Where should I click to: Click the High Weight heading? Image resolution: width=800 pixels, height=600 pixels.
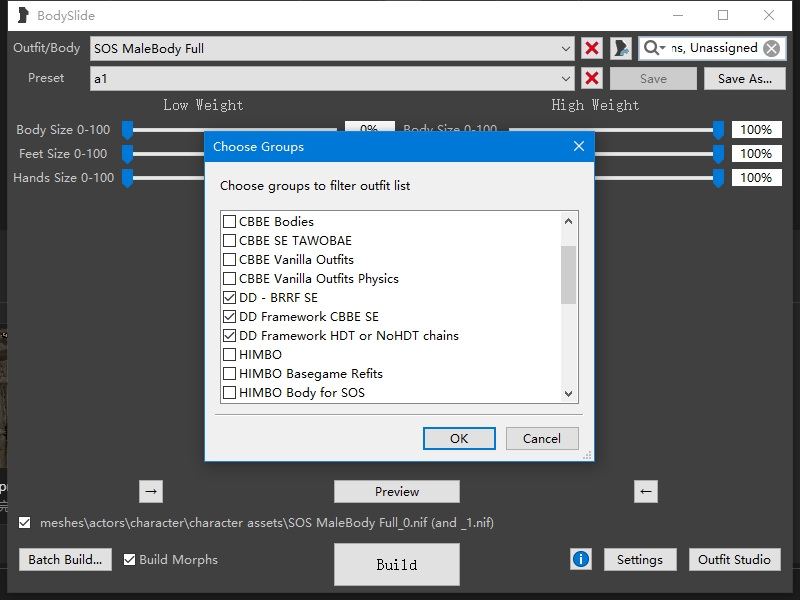pos(595,105)
